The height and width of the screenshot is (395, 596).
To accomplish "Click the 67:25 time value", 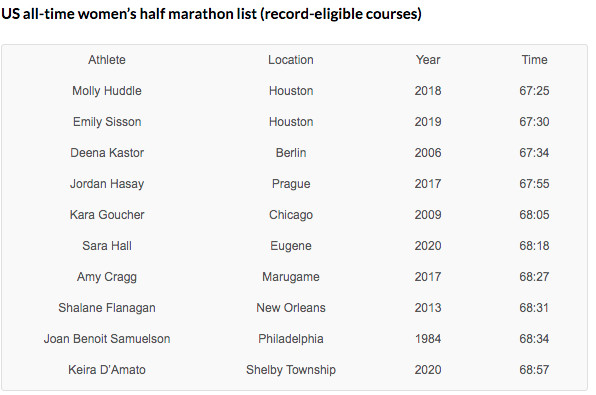I will click(x=534, y=91).
